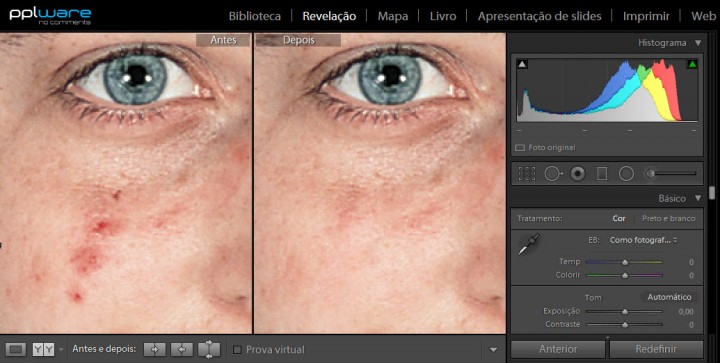
Task: Adjust the Temp slider
Action: [624, 262]
